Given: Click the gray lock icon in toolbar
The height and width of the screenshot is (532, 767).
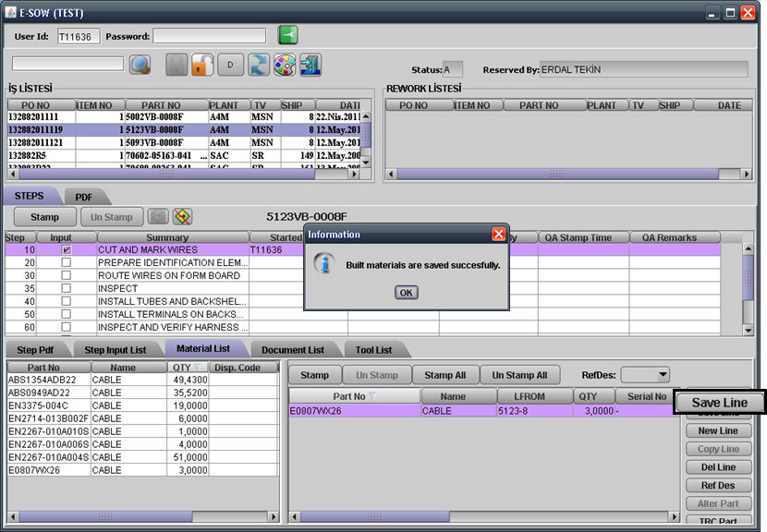Looking at the screenshot, I should point(177,65).
